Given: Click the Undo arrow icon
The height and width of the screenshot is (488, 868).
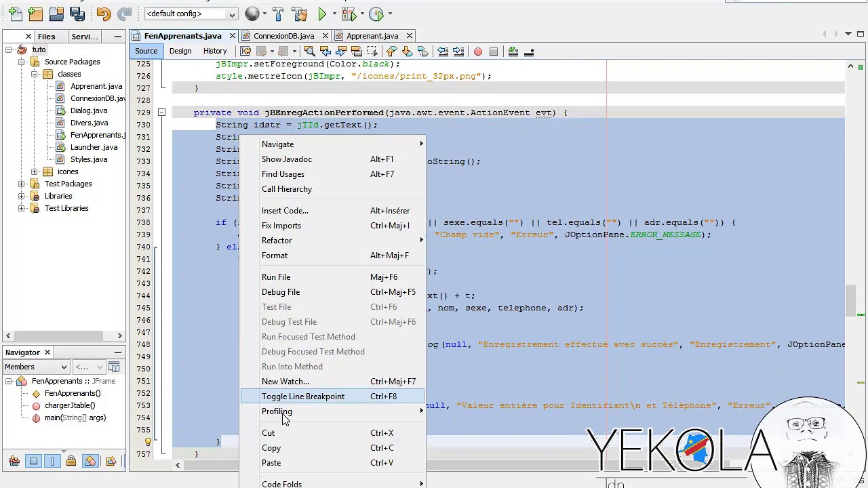Looking at the screenshot, I should (x=103, y=14).
